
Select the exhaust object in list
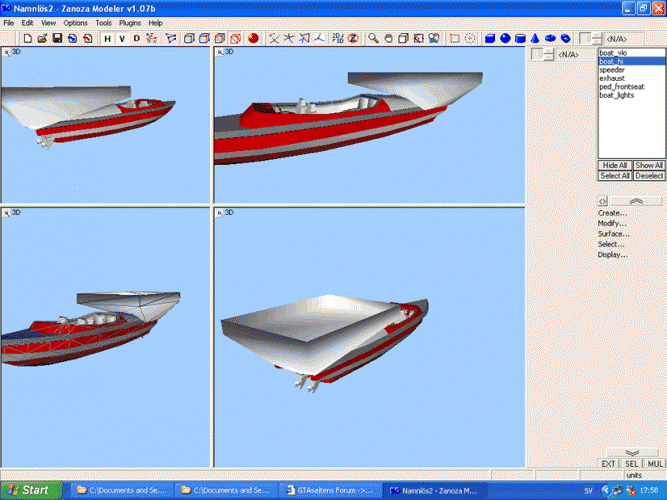point(612,78)
